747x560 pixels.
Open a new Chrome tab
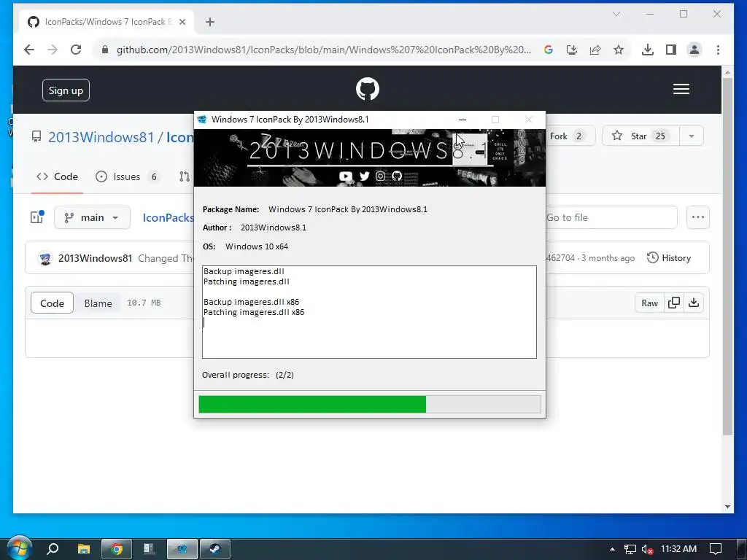tap(210, 22)
